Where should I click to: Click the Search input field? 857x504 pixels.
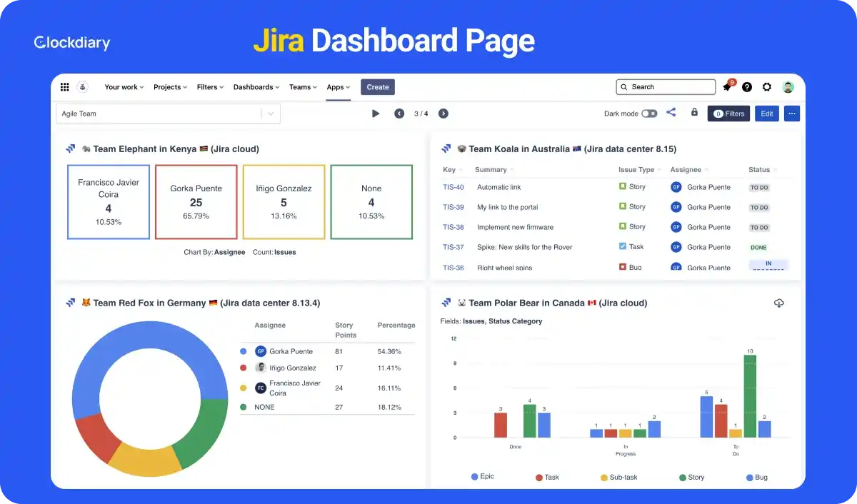(666, 87)
